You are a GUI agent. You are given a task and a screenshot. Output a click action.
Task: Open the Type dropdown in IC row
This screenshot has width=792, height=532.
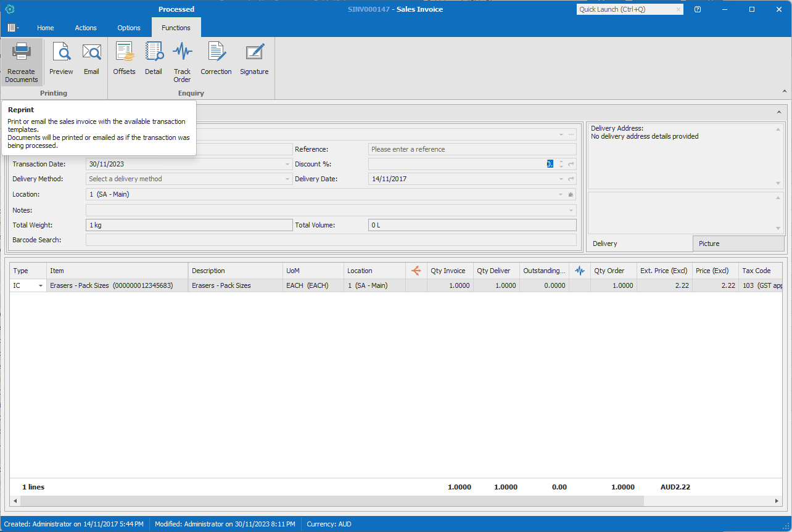click(x=41, y=286)
